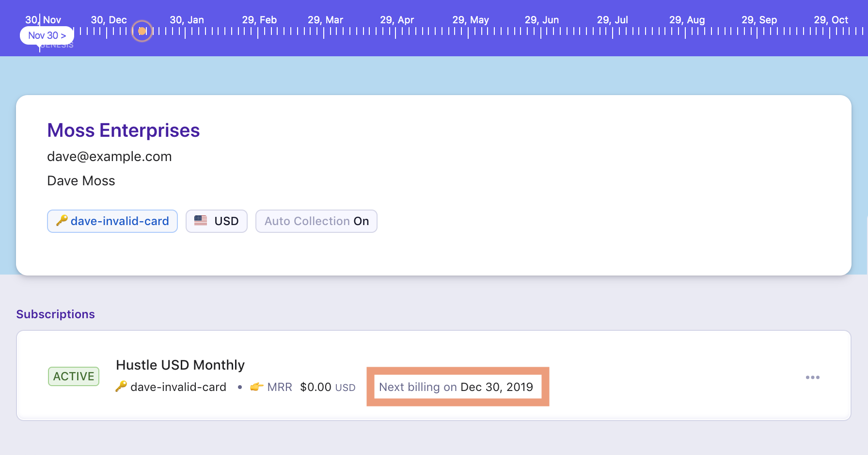Screen dimensions: 868x455
Task: Jump to 29, Apr on the timeline
Action: [x=396, y=20]
